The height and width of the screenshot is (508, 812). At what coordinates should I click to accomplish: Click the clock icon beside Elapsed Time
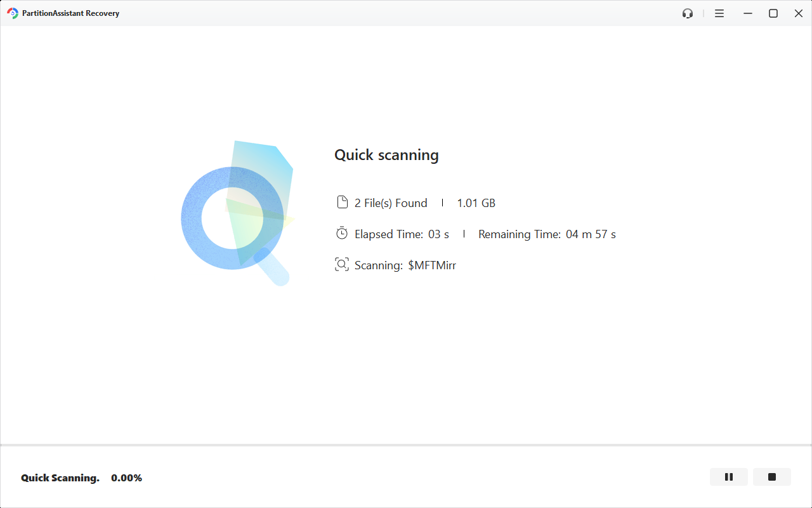342,233
